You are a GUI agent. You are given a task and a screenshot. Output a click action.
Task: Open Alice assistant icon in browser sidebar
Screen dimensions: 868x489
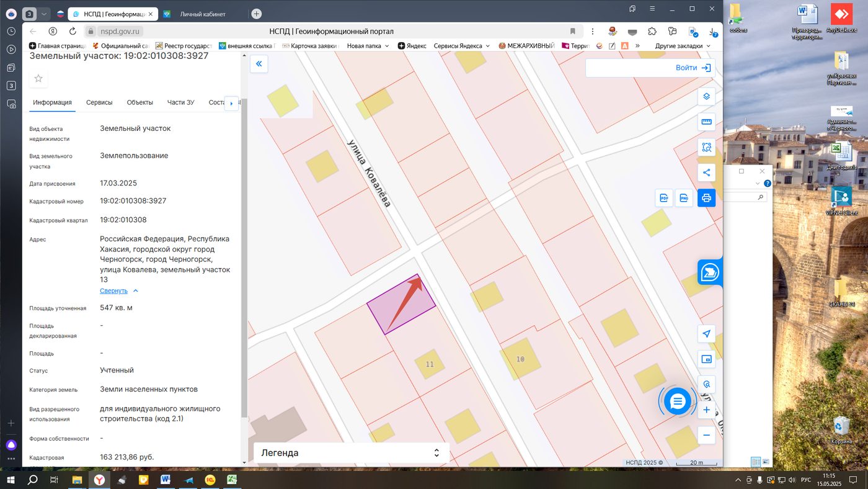[11, 445]
